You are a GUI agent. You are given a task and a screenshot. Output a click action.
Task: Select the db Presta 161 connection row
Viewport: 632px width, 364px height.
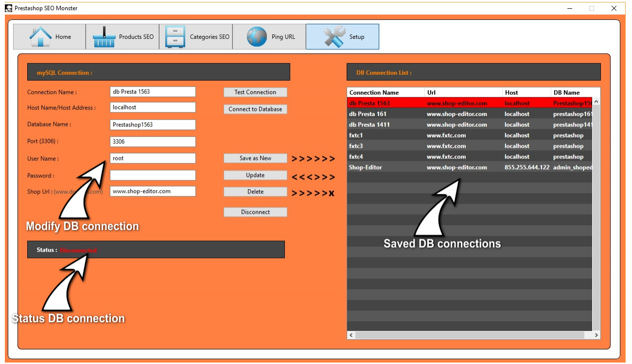470,114
